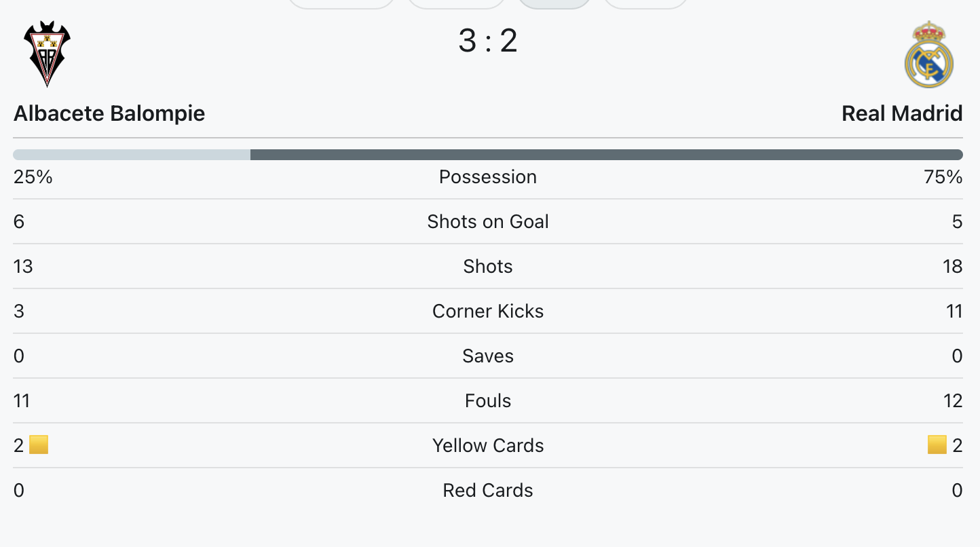980x547 pixels.
Task: Open the Real Madrid team name
Action: pos(902,113)
